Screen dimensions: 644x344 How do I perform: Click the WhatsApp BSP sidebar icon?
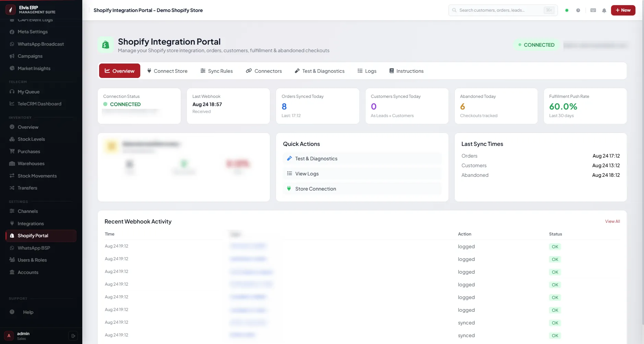pos(12,248)
